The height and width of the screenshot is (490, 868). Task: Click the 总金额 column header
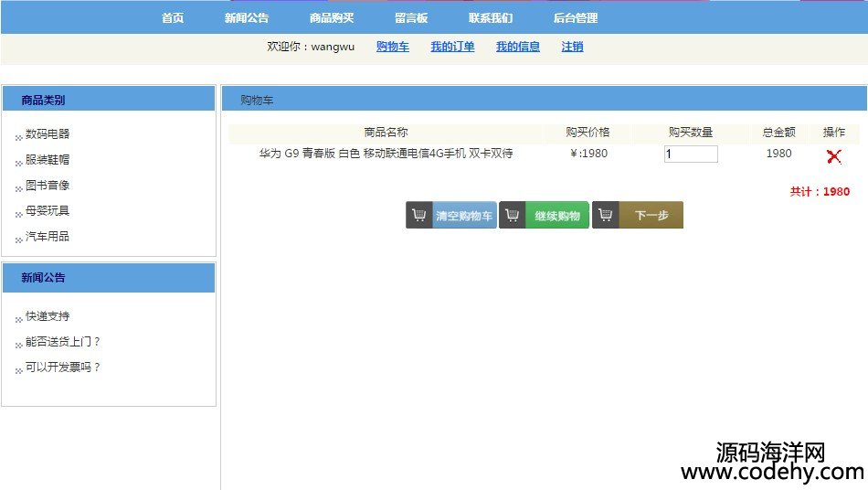(x=778, y=133)
